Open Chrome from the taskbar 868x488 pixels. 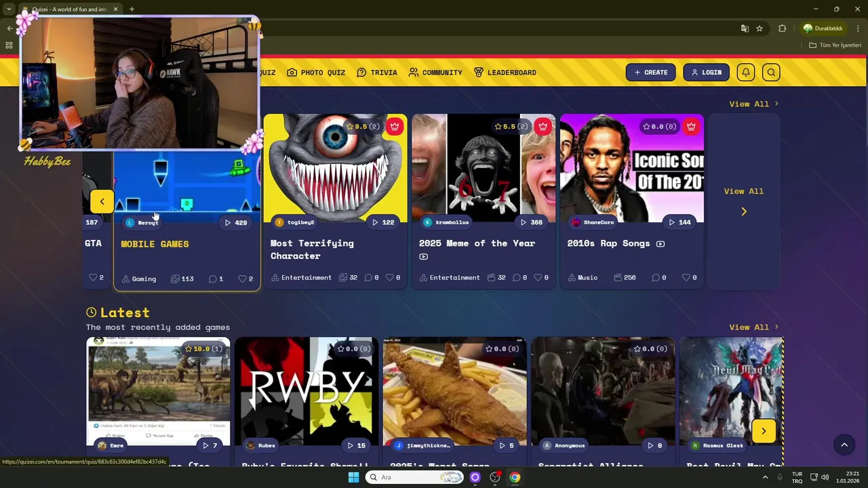(x=515, y=477)
